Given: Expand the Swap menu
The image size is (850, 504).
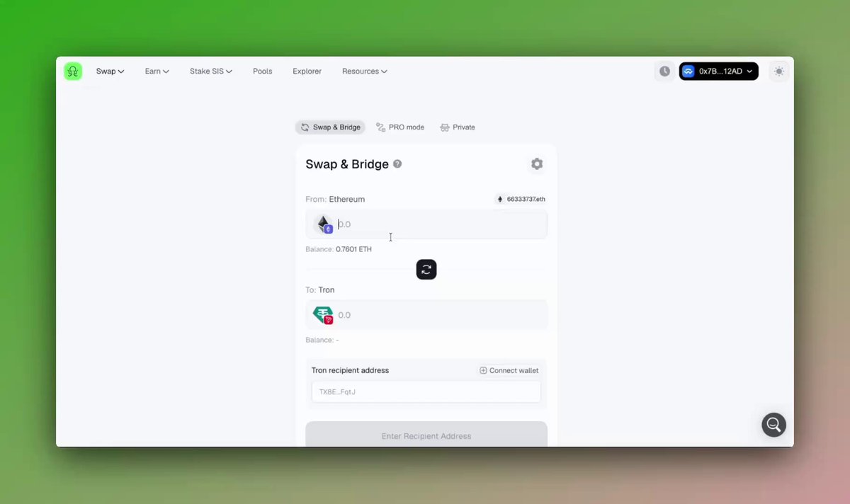Looking at the screenshot, I should (x=110, y=71).
